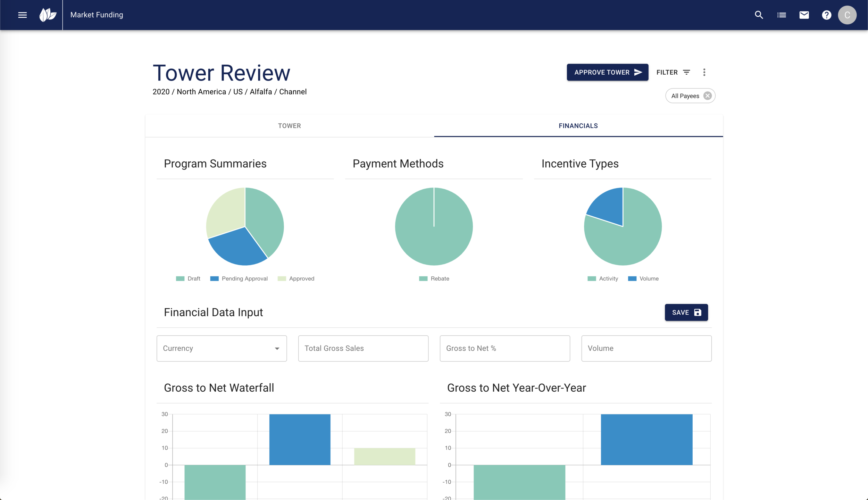Viewport: 868px width, 500px height.
Task: Open the hamburger navigation menu
Action: [23, 15]
